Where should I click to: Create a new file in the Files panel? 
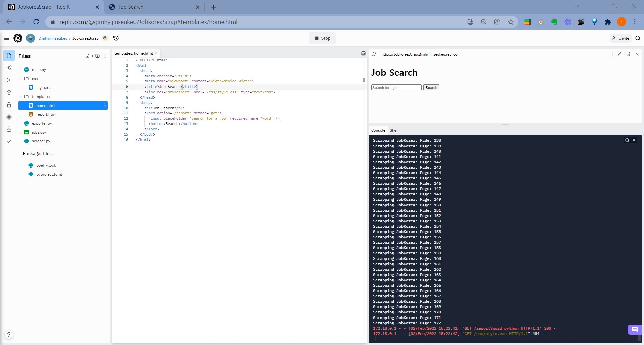87,56
